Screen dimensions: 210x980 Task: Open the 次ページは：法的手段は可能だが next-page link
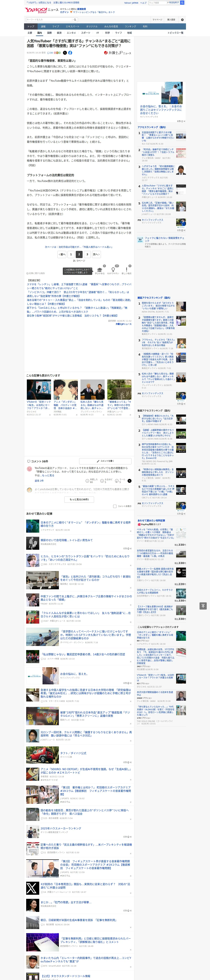pyautogui.click(x=79, y=247)
